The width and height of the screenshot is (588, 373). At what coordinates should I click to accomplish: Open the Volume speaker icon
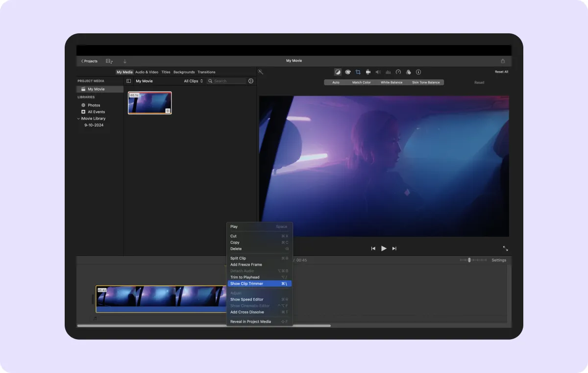tap(378, 72)
